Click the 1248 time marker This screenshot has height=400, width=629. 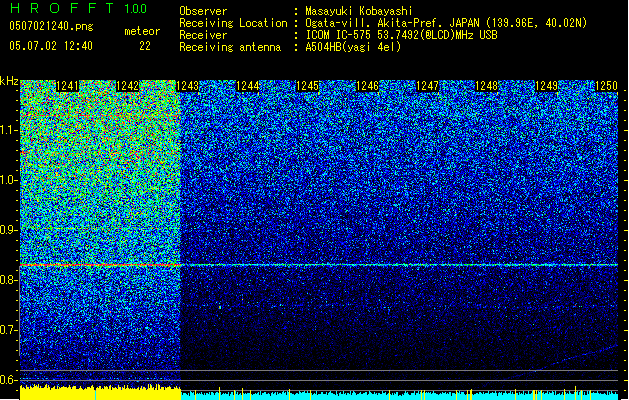(487, 86)
